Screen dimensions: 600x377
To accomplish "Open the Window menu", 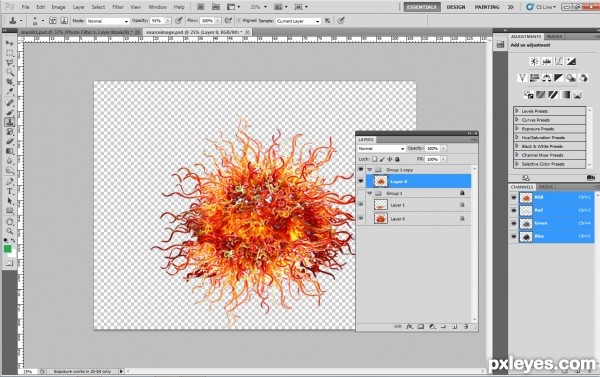I will [157, 7].
